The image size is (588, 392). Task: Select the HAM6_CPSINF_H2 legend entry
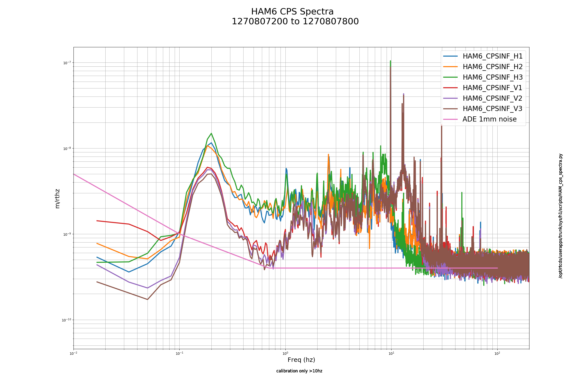pos(492,67)
